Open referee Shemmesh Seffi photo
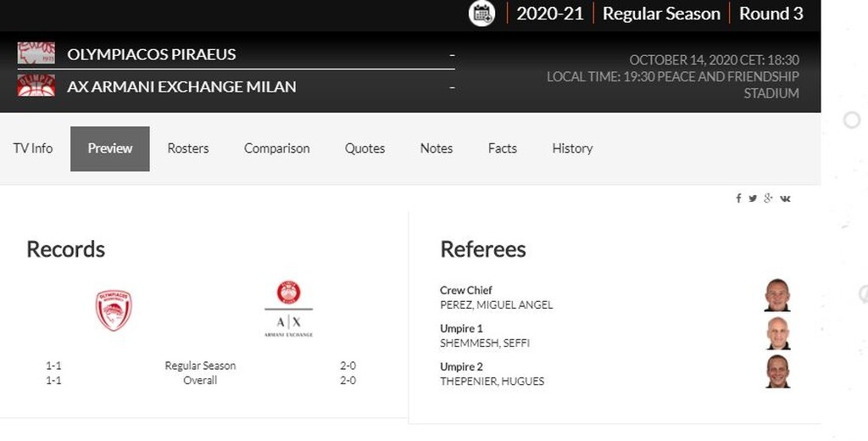868x441 pixels. (778, 333)
